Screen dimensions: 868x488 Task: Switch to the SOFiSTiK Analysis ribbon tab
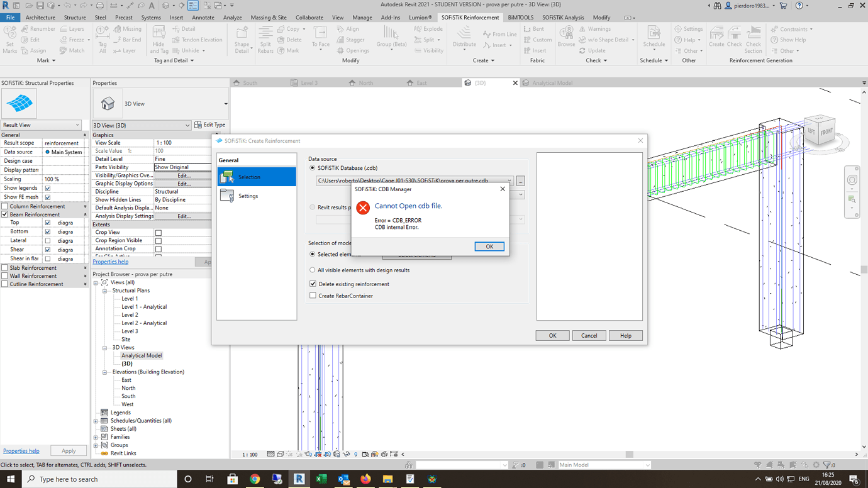pos(562,17)
